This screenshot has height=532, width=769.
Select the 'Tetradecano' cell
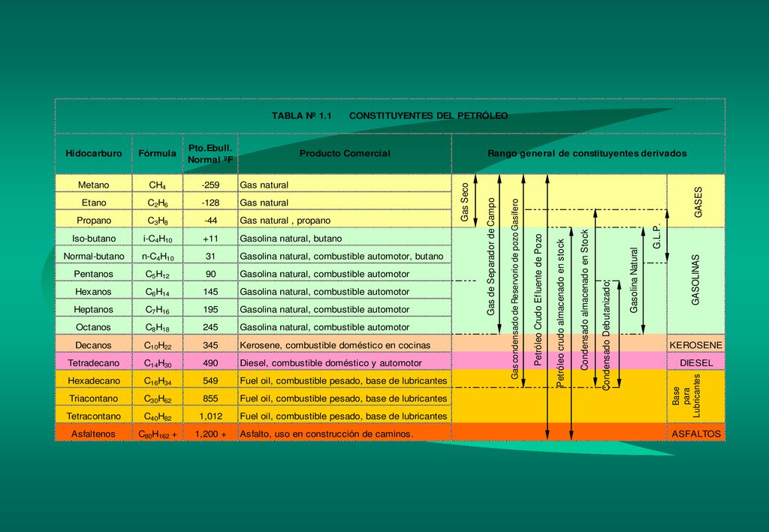click(x=94, y=362)
